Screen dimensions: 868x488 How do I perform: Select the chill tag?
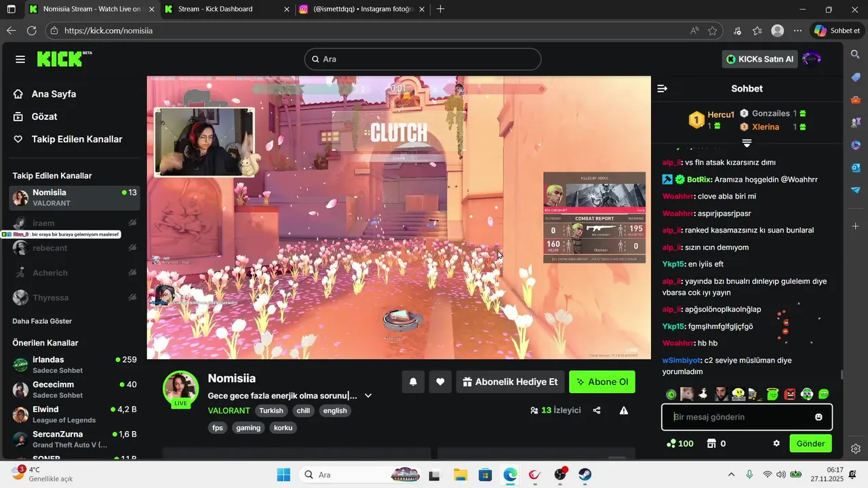(x=303, y=411)
